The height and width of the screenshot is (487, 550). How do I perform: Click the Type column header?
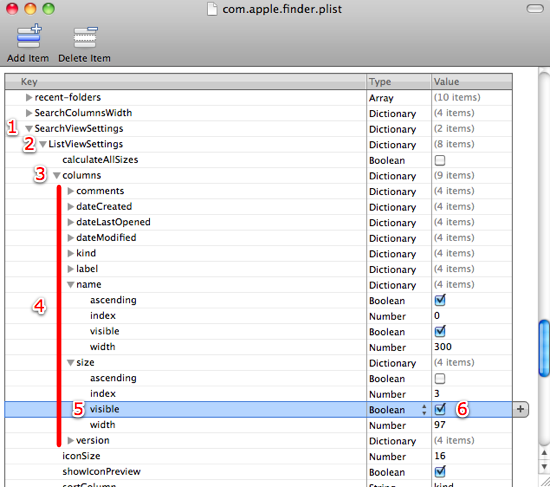[399, 82]
